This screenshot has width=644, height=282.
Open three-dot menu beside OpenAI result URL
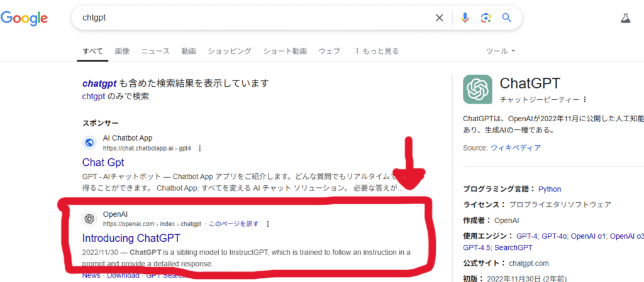(268, 224)
